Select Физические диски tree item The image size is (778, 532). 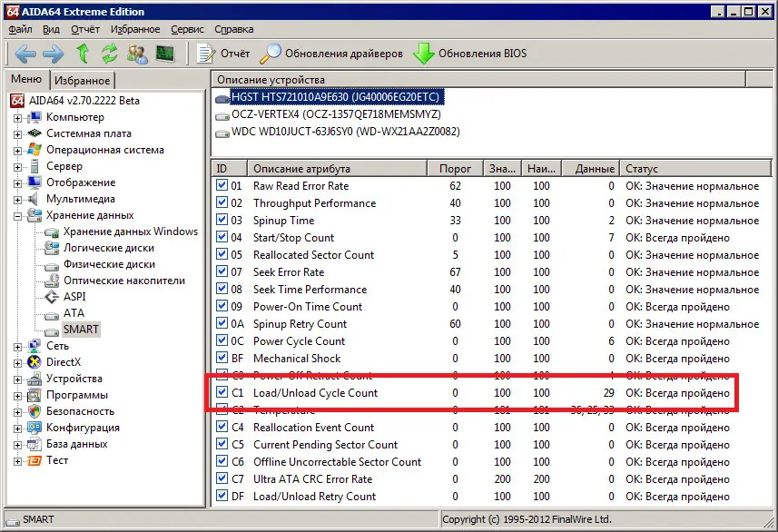(x=109, y=264)
